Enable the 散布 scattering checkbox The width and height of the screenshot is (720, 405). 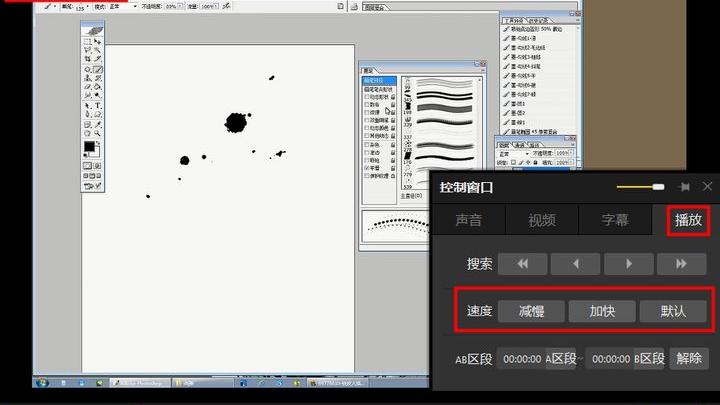367,105
